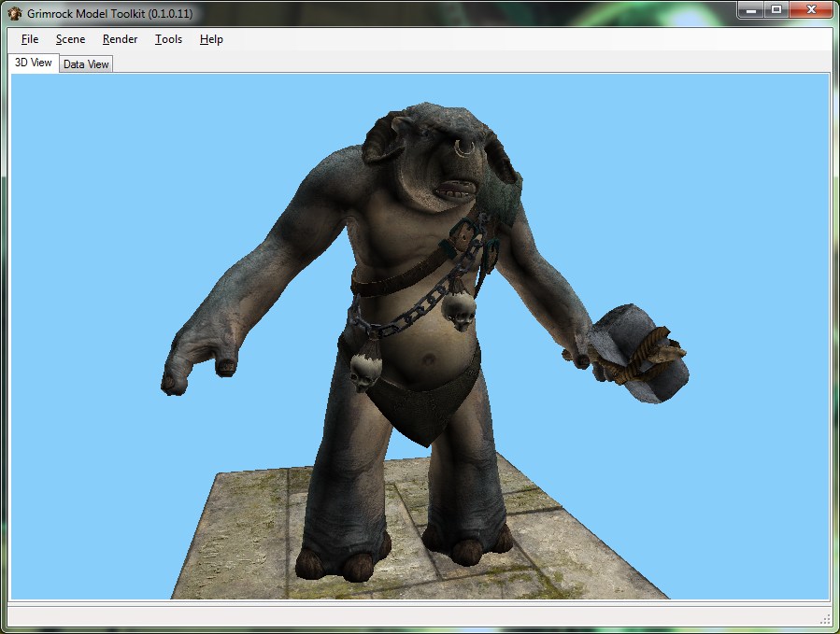Minimize the Grimrock Model Toolkit window
840x634 pixels.
751,10
